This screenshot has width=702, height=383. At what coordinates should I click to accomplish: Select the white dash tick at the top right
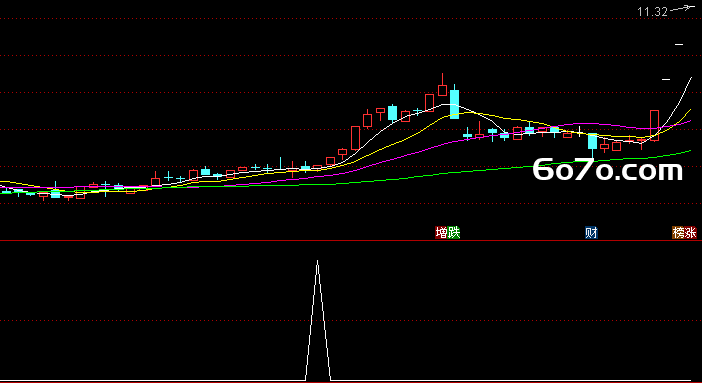coord(679,44)
